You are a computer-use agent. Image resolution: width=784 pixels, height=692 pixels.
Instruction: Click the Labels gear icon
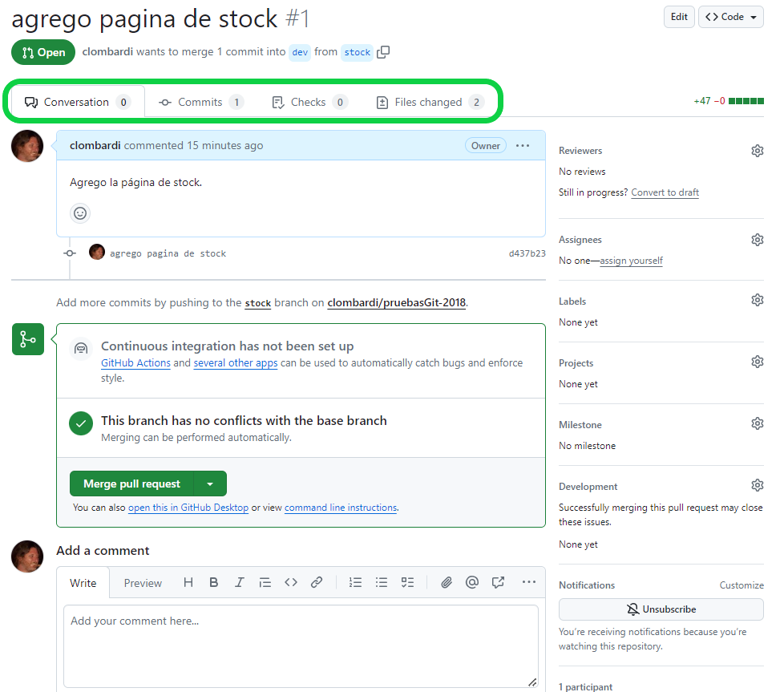point(757,300)
